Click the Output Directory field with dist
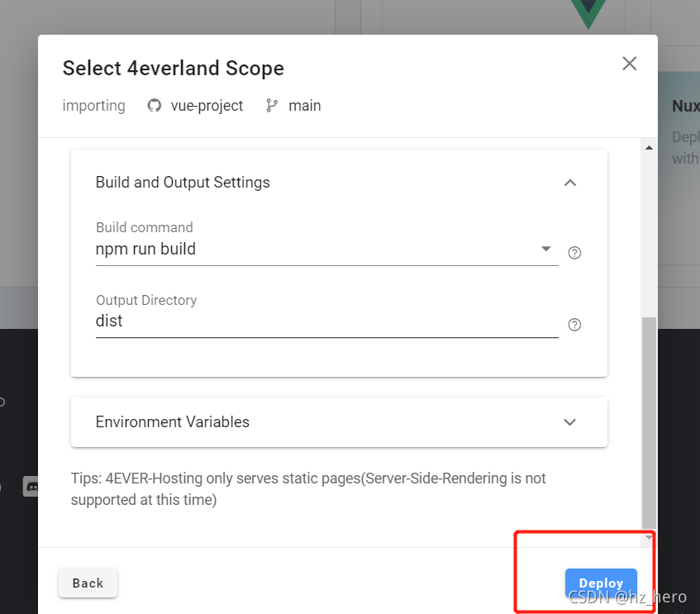The width and height of the screenshot is (700, 614). [326, 321]
